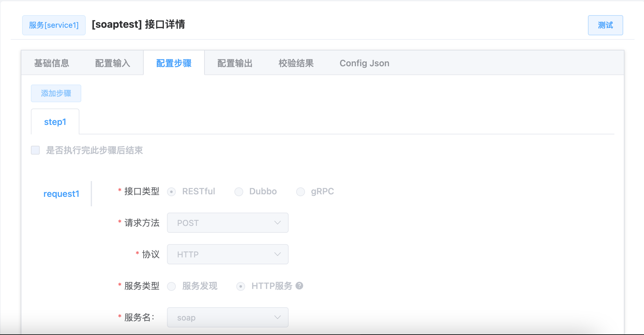
Task: Click the 协议 label
Action: [151, 254]
